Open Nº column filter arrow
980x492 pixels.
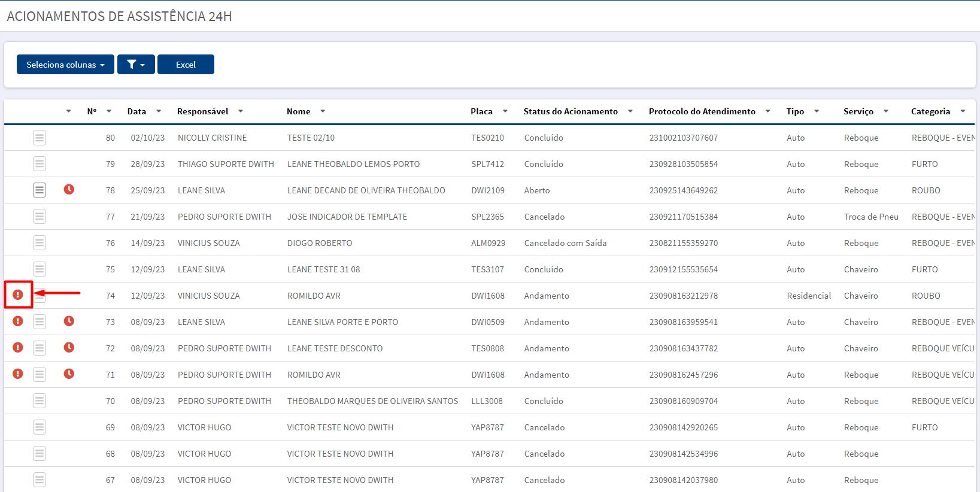point(109,111)
